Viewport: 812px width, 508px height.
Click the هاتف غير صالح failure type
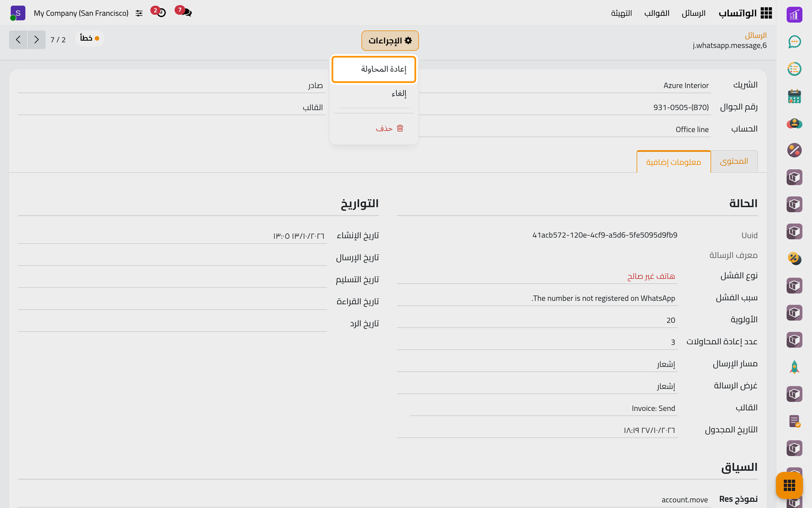651,276
